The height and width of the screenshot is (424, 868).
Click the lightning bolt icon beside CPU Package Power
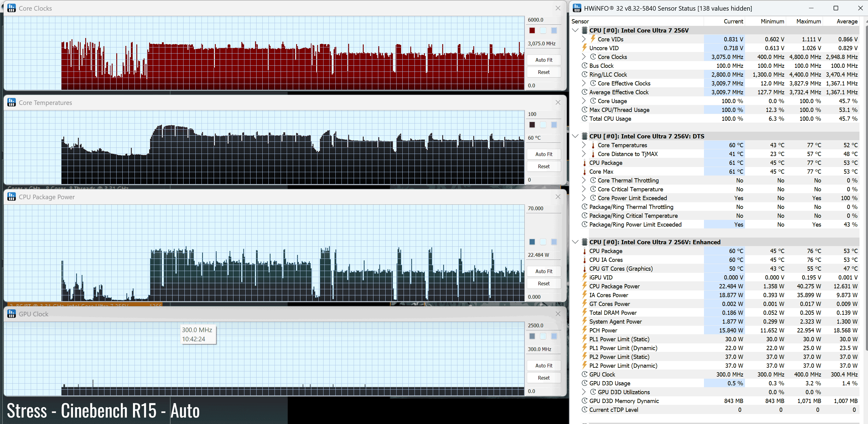pos(584,286)
